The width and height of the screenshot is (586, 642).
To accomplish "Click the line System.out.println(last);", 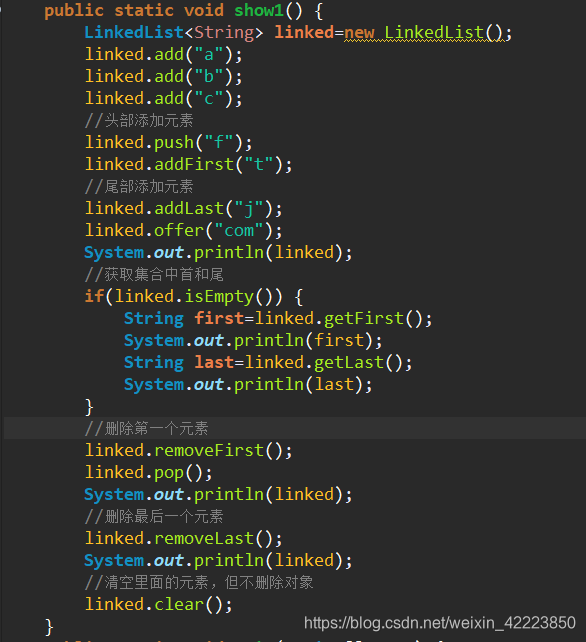I will click(x=248, y=385).
